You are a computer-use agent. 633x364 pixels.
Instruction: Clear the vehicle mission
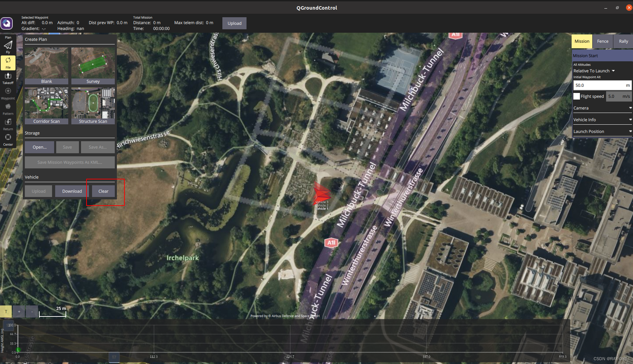(103, 191)
